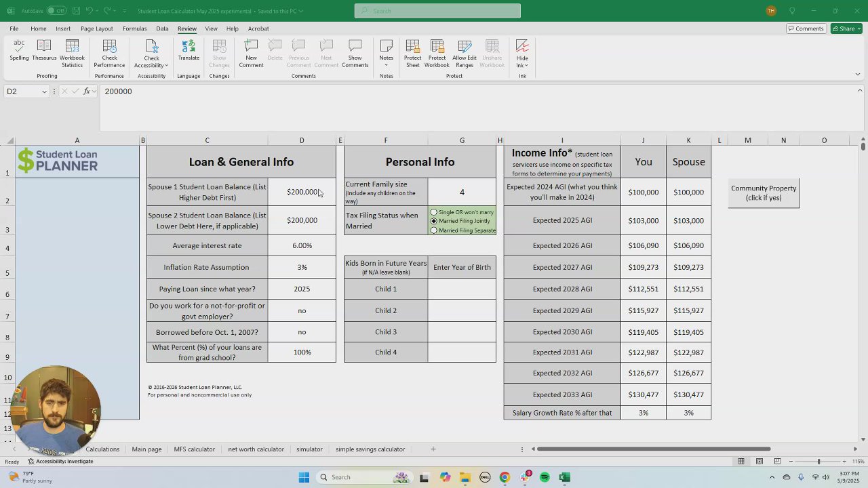Click the fx Insert Function button
This screenshot has width=868, height=488.
click(x=87, y=91)
